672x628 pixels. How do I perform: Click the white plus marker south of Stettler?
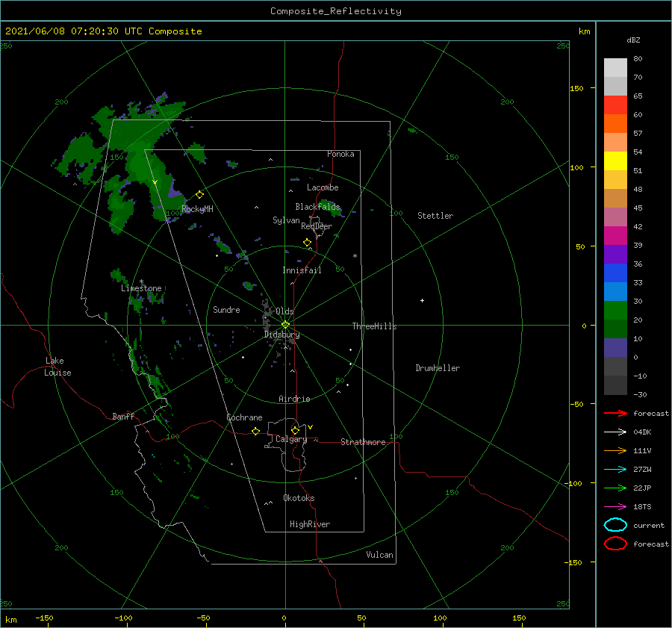(422, 300)
